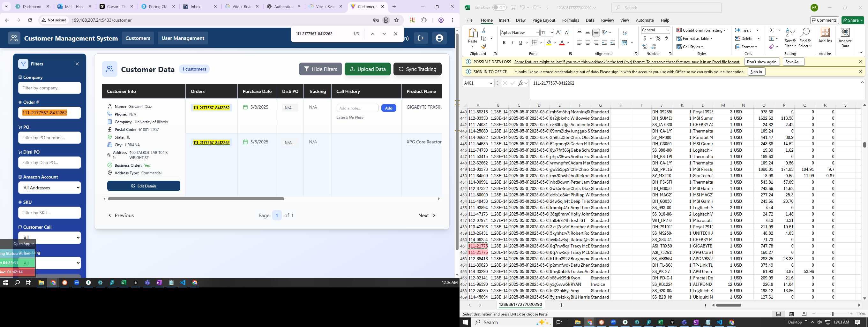This screenshot has height=327, width=868.
Task: Click Sign In on the Office notice bar
Action: coord(756,72)
